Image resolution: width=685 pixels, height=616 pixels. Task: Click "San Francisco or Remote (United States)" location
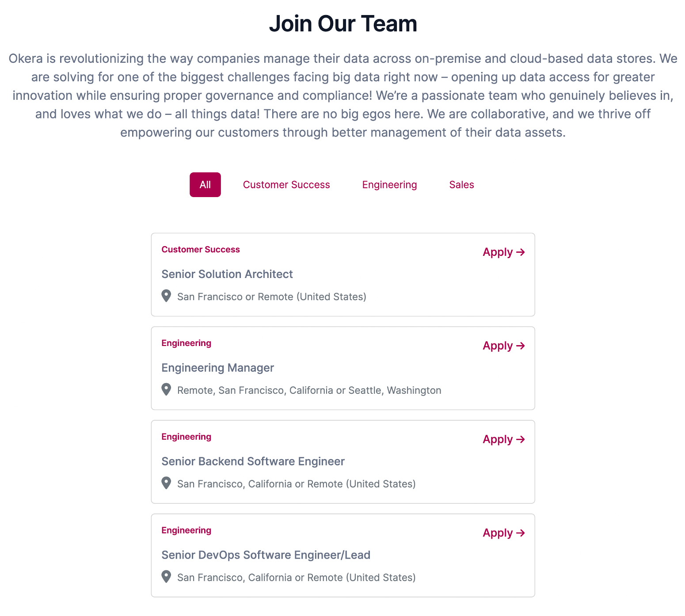point(272,297)
